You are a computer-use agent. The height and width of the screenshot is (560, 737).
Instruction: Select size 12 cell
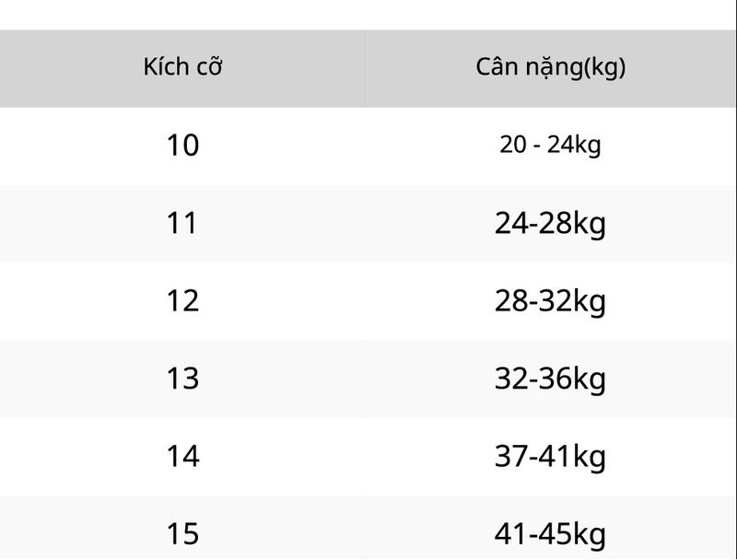[x=182, y=301]
